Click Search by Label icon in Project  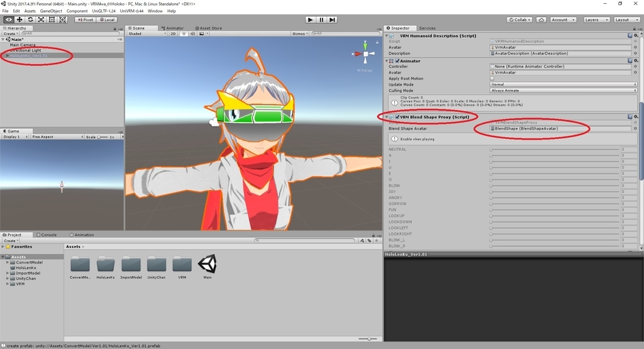369,241
